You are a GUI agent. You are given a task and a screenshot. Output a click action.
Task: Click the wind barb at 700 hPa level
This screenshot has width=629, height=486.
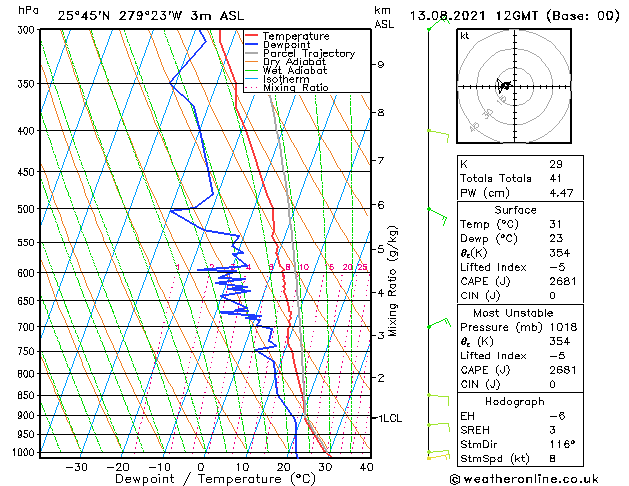(x=439, y=323)
